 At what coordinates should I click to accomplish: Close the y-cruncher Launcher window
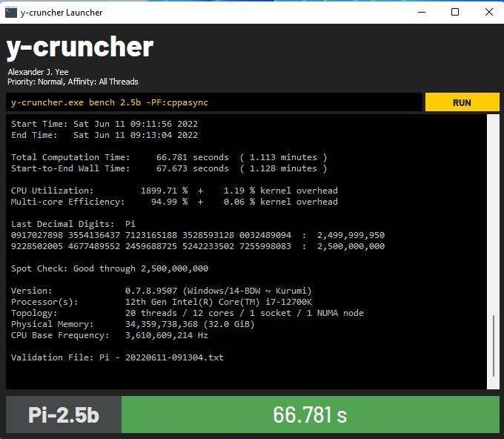click(489, 12)
